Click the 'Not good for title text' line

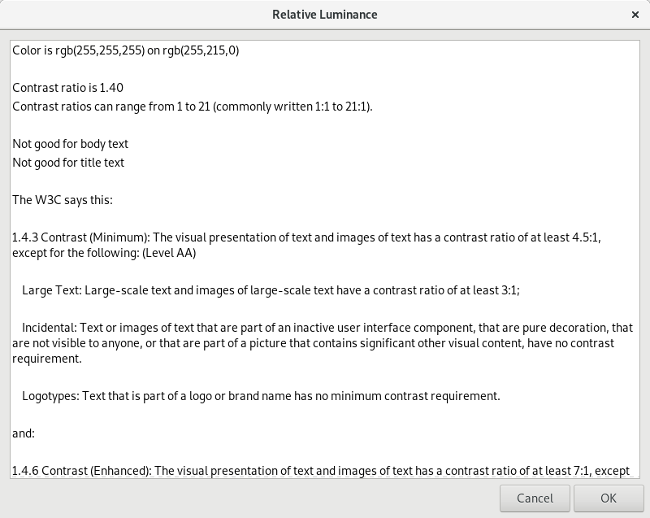68,162
